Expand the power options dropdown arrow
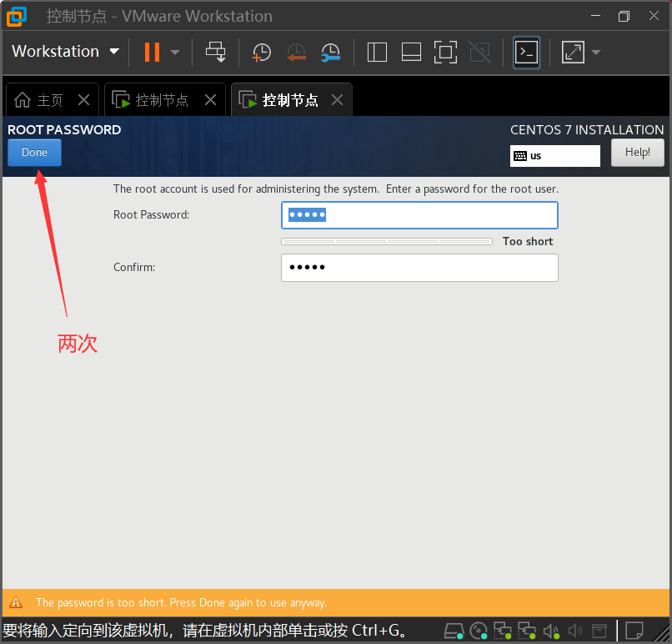The width and height of the screenshot is (672, 644). click(x=175, y=53)
